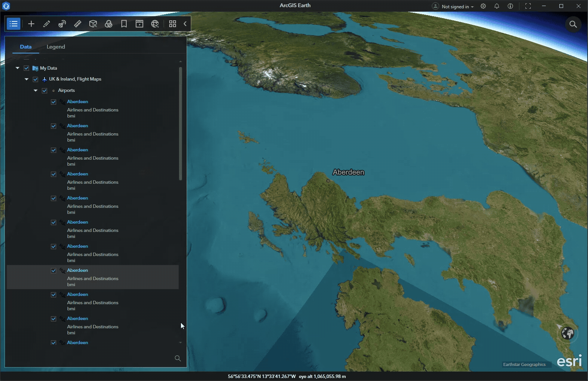The width and height of the screenshot is (588, 381).
Task: Uncheck the Airports layer checkbox
Action: (44, 91)
